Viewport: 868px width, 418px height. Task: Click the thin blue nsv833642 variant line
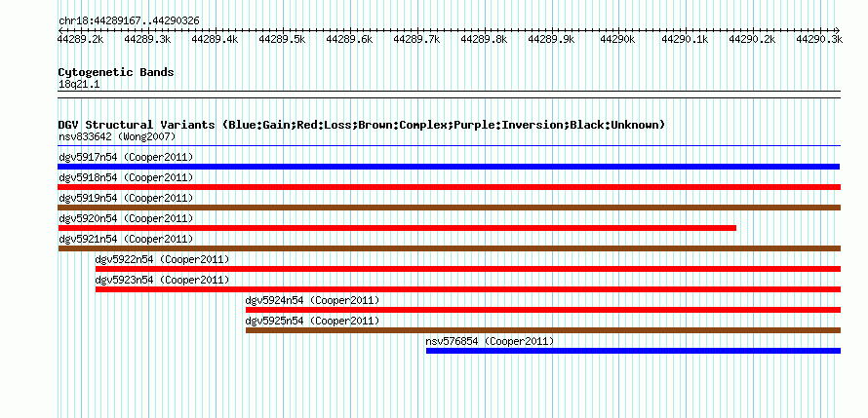pyautogui.click(x=449, y=146)
